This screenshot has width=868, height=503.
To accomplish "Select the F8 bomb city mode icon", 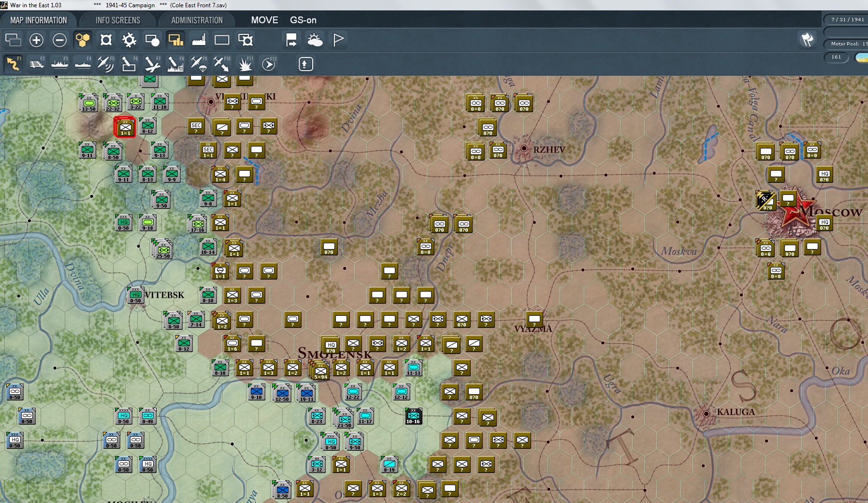I will point(175,64).
